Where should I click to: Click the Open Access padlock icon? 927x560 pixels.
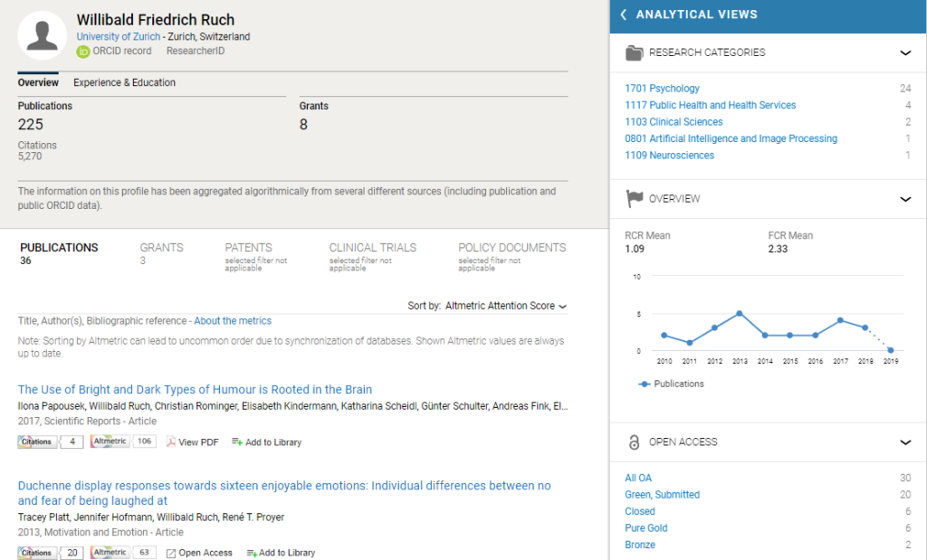pyautogui.click(x=634, y=442)
